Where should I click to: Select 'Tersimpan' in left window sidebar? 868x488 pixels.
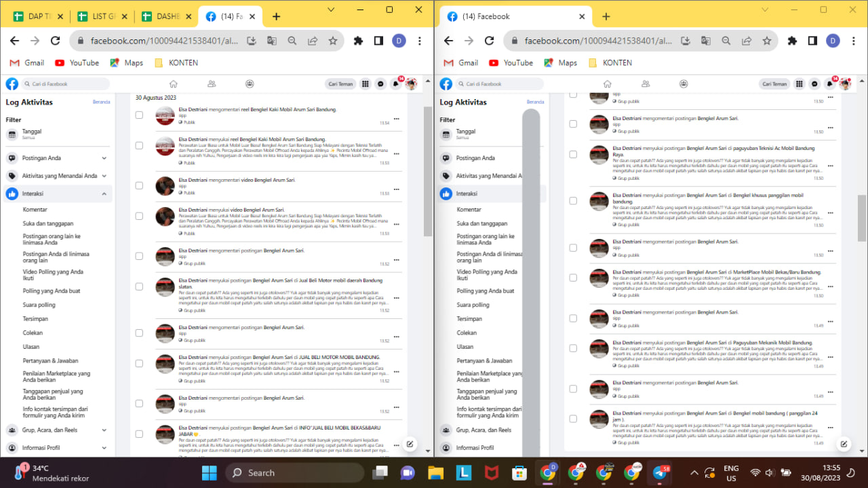click(x=35, y=319)
